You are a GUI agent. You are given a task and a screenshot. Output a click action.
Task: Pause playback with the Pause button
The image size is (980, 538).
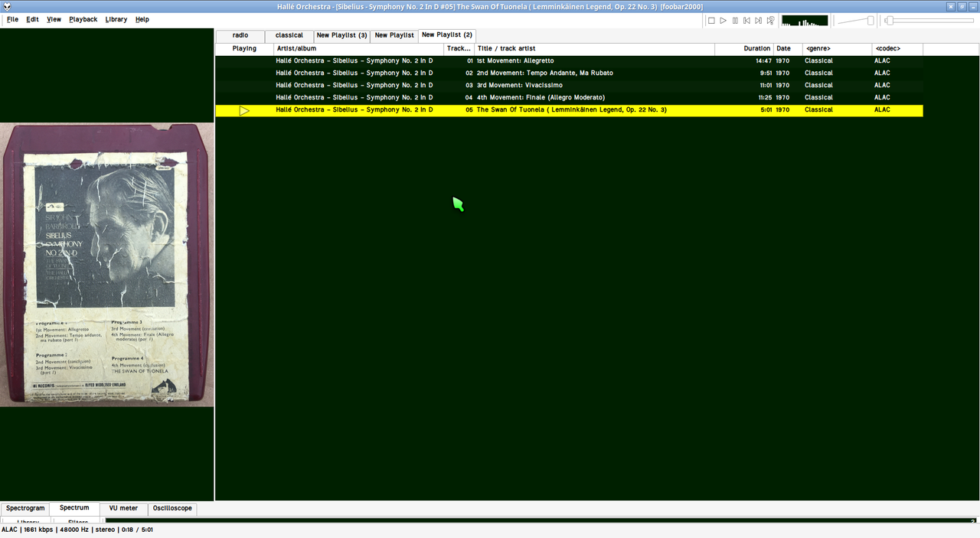[x=735, y=21]
